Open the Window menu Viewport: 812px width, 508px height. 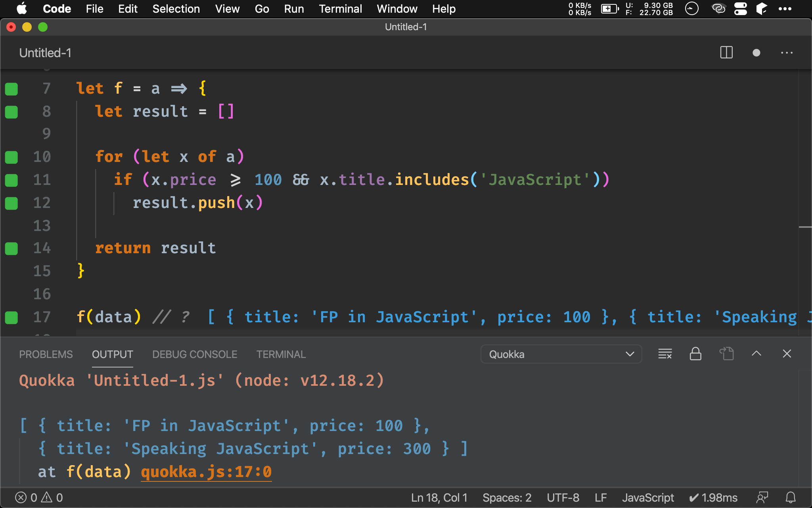pos(397,8)
